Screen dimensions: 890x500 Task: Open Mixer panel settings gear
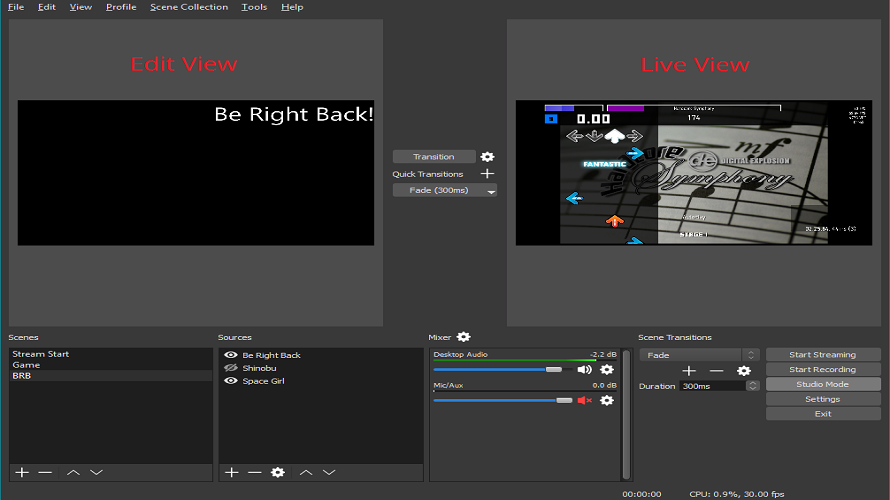[464, 338]
